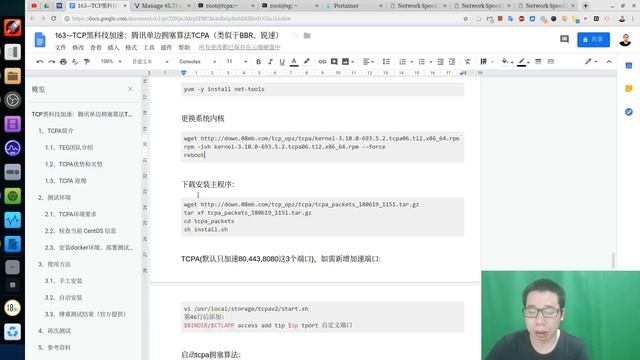Open the Files app in the dock
The width and height of the screenshot is (640, 360).
point(13,76)
